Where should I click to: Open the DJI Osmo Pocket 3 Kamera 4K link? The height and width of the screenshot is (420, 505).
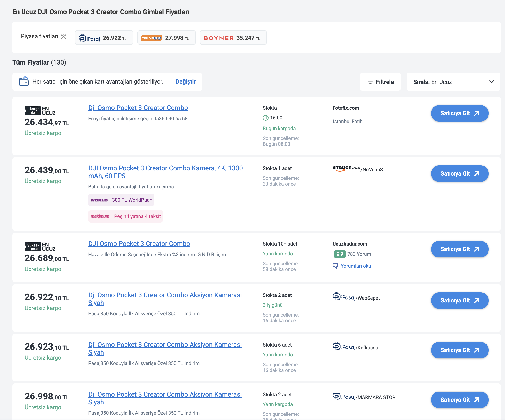(x=165, y=172)
